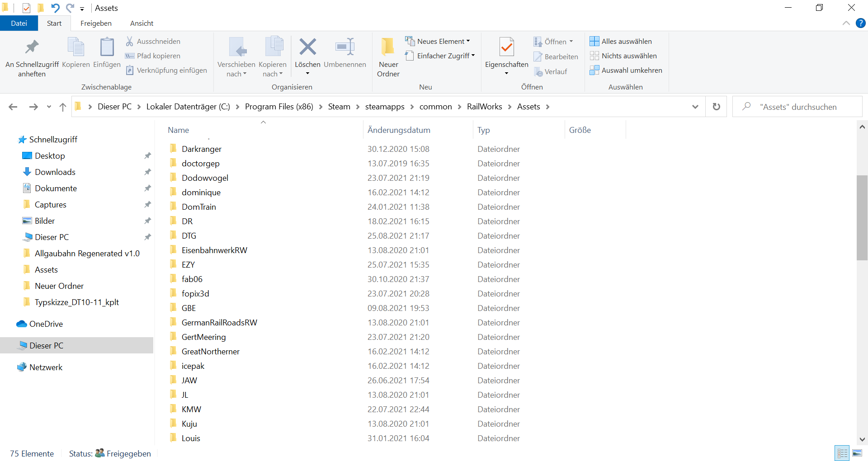Sort by Änderungsdatum column header
This screenshot has height=461, width=868.
coord(418,130)
